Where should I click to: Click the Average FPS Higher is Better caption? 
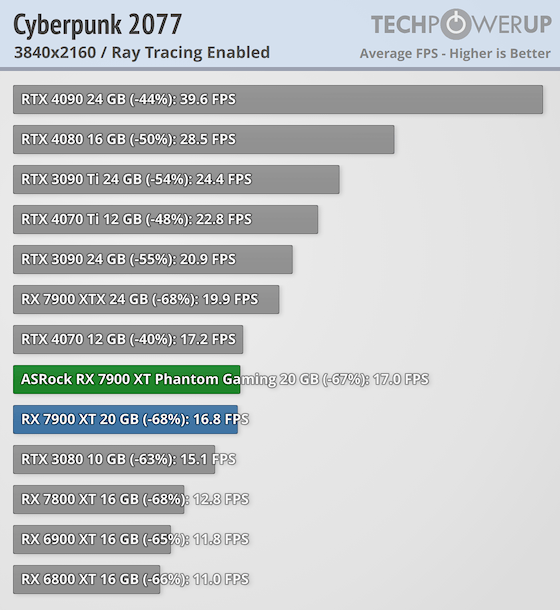[455, 53]
